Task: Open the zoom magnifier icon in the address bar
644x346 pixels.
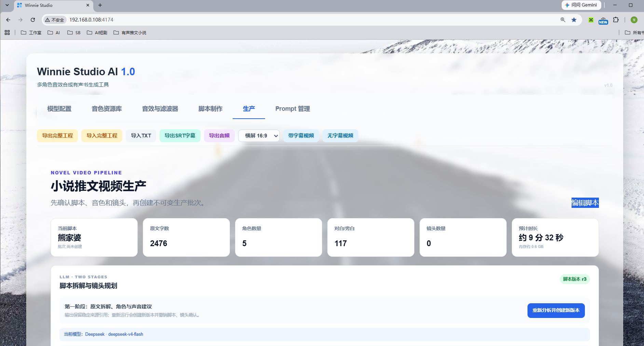Action: tap(563, 20)
